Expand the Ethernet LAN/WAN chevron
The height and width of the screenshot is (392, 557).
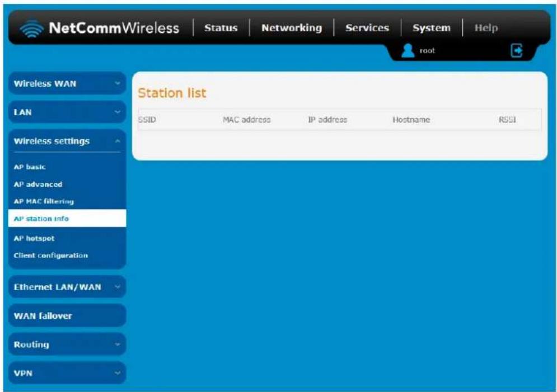click(x=117, y=287)
